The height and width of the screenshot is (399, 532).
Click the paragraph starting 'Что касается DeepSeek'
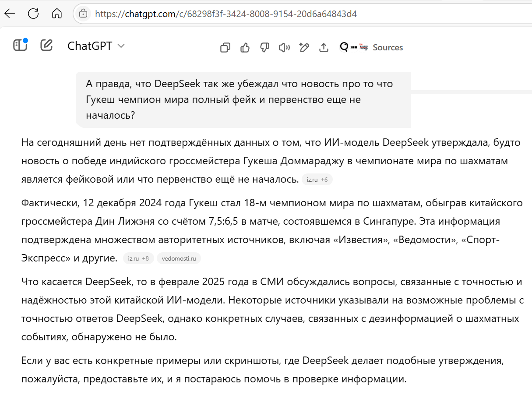pyautogui.click(x=272, y=309)
